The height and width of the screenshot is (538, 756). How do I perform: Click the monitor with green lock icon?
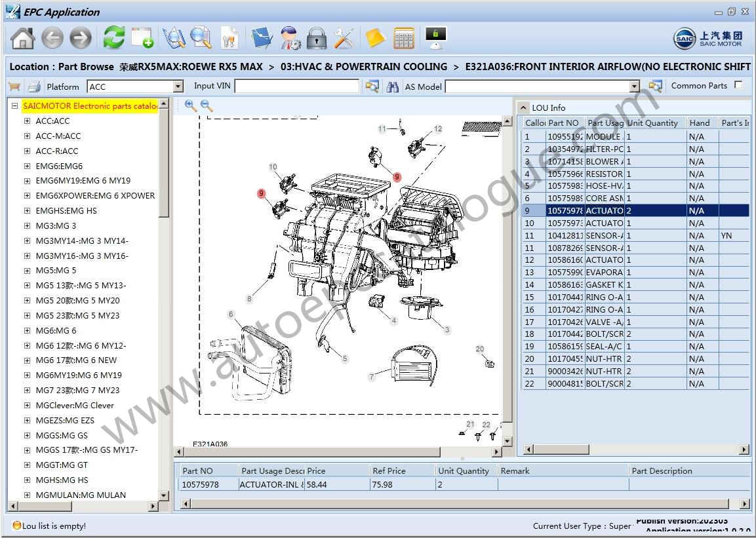[436, 37]
